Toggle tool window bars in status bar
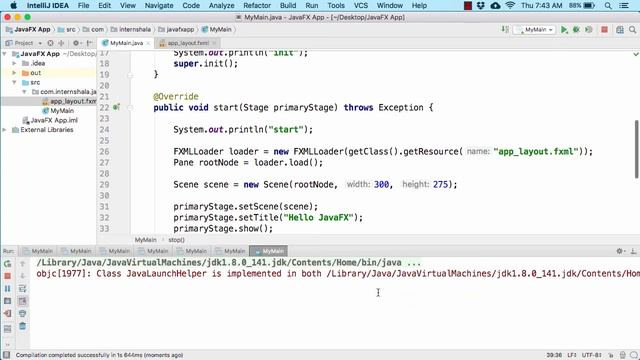The image size is (640, 360). [7, 355]
